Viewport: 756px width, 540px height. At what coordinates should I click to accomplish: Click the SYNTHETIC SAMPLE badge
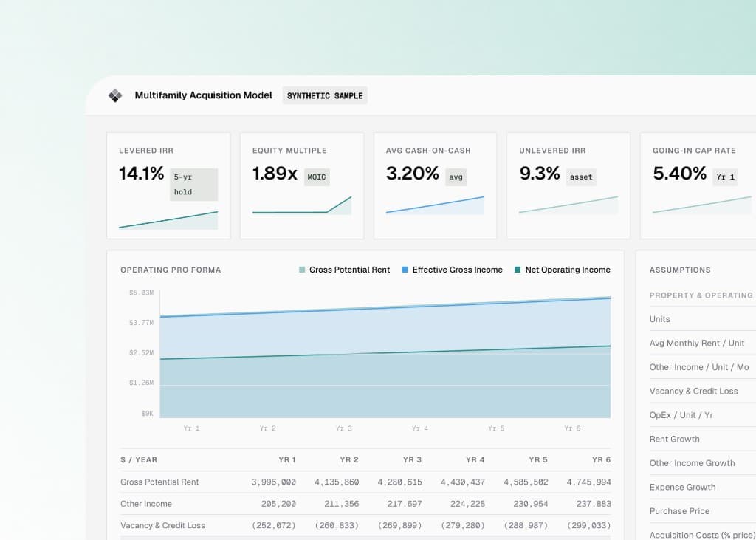click(325, 95)
